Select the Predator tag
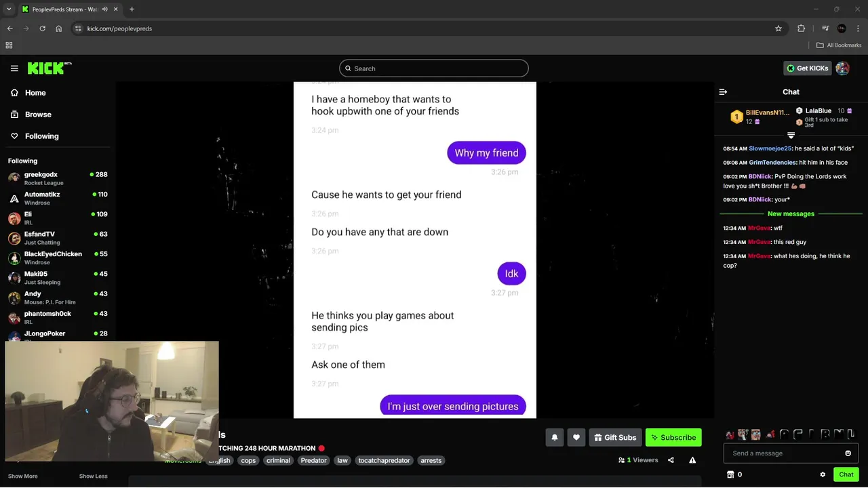Image resolution: width=868 pixels, height=488 pixels. [313, 460]
